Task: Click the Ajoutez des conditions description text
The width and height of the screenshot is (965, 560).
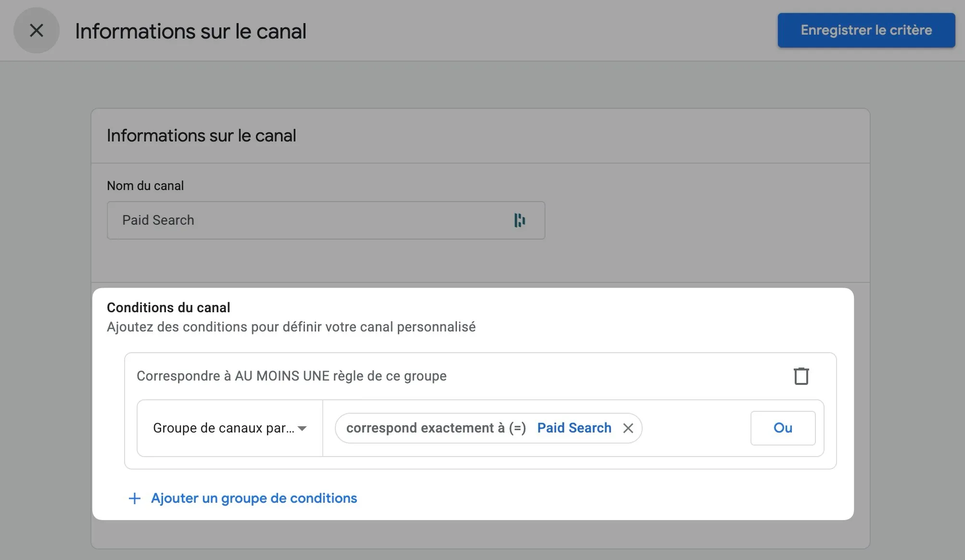Action: tap(291, 327)
